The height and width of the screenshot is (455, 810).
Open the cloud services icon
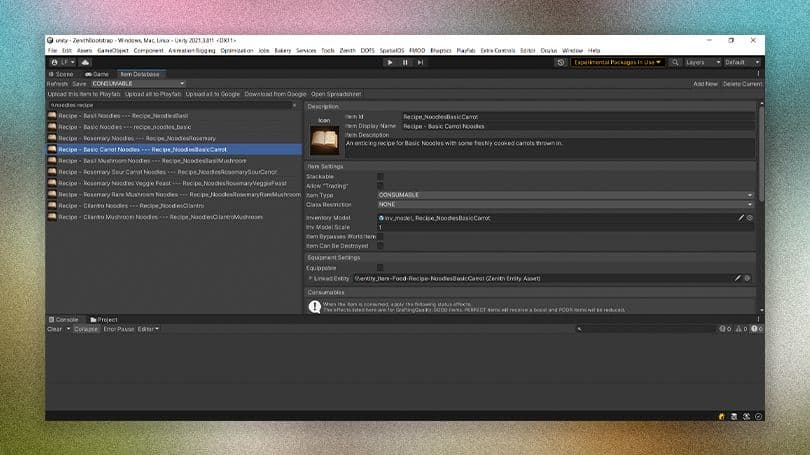click(x=86, y=62)
